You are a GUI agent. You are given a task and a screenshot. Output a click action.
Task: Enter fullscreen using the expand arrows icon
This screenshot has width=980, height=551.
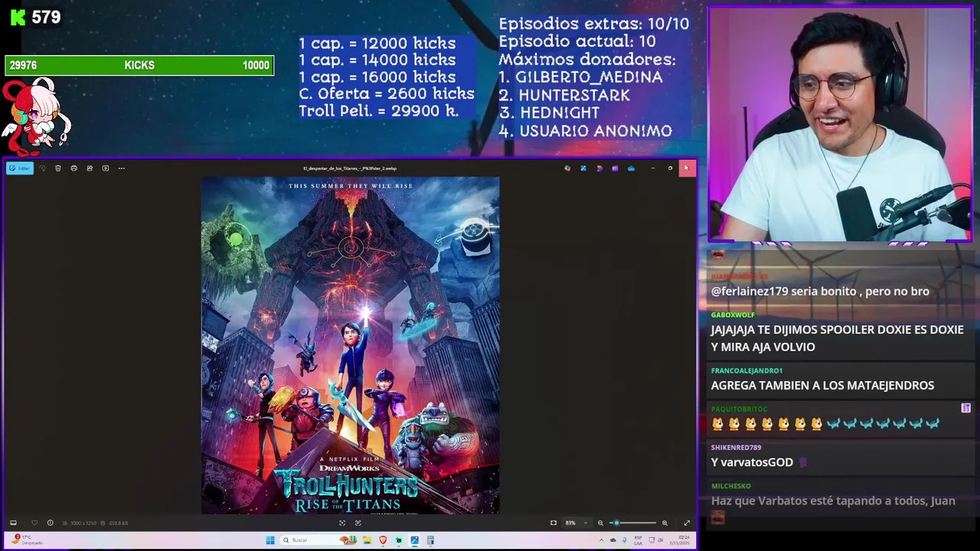686,523
